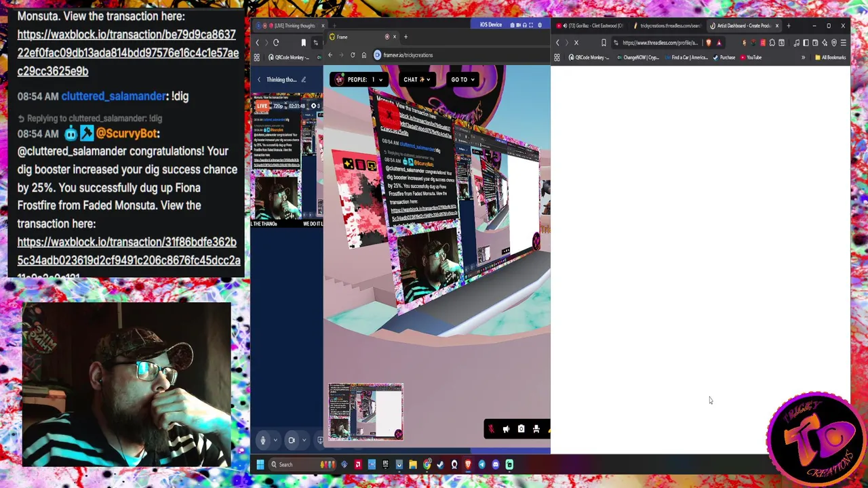Open the All Bookmarks folder

pos(831,58)
